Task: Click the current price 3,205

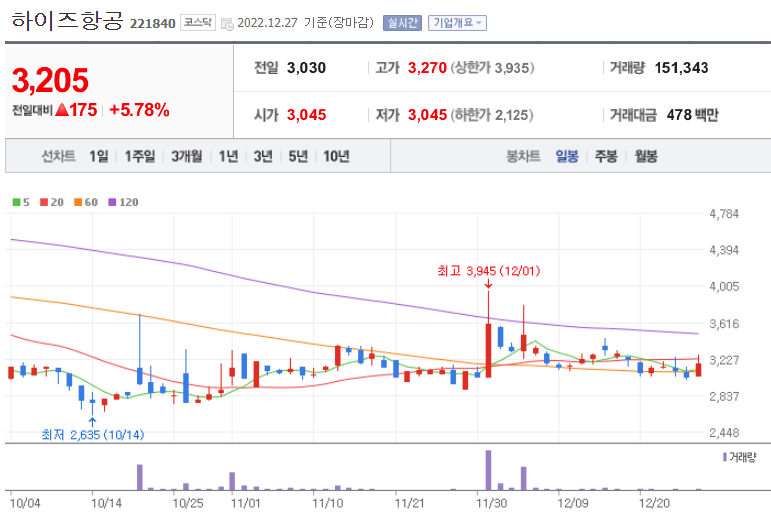Action: [50, 80]
